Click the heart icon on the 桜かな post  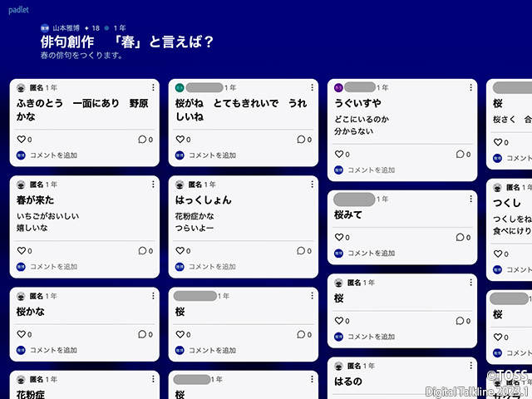click(21, 334)
